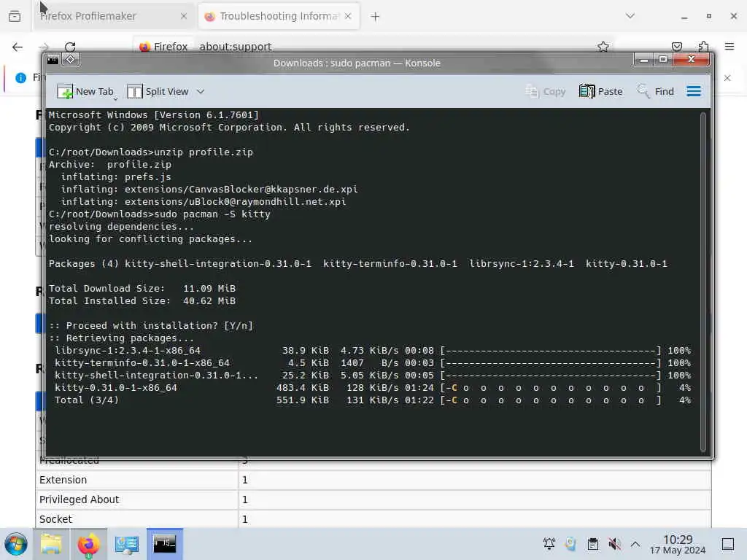Open Konsole hamburger menu

(x=694, y=91)
